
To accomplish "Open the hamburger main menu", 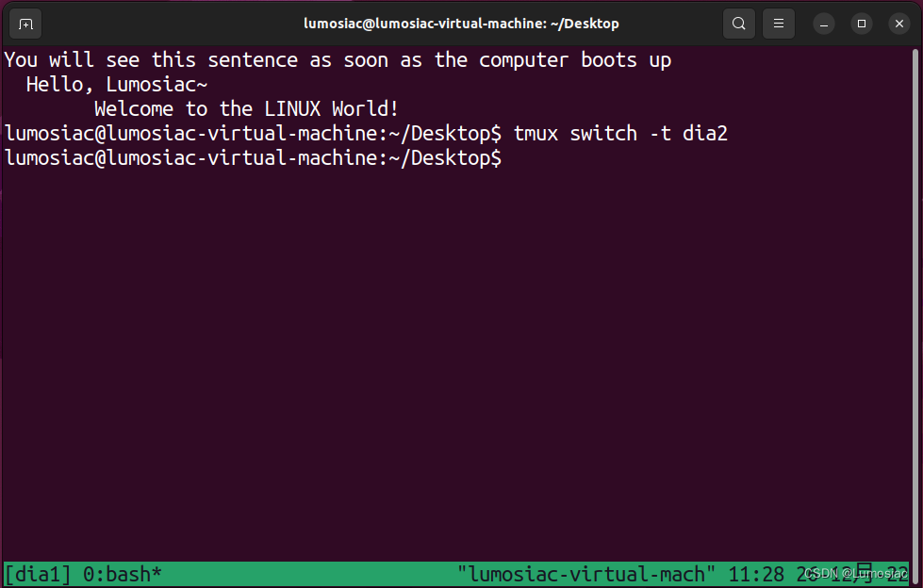I will coord(778,24).
